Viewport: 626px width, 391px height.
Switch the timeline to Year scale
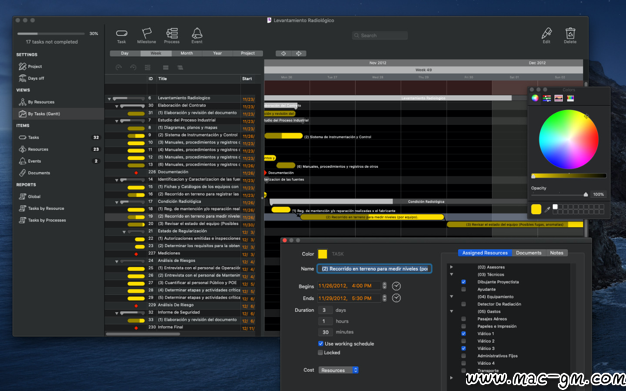[x=217, y=54]
